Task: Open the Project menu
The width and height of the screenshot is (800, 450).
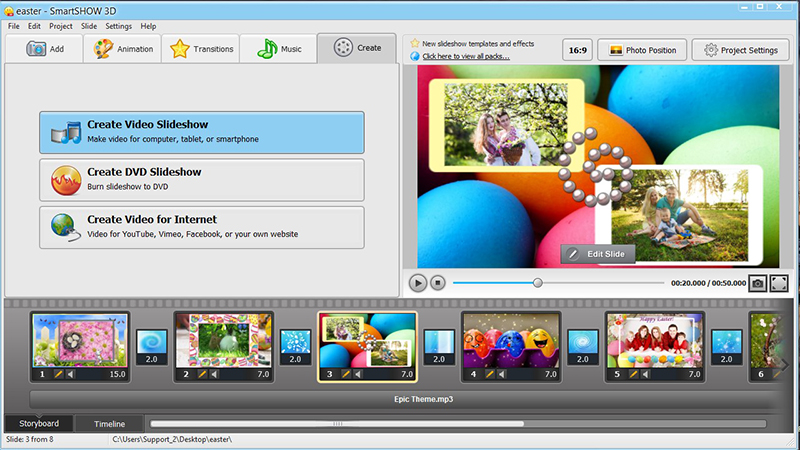Action: coord(61,26)
